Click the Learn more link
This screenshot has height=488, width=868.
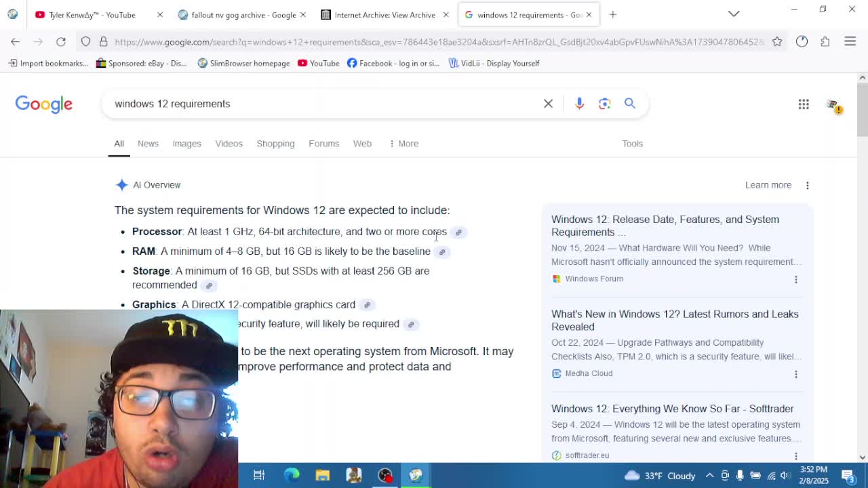coord(768,185)
